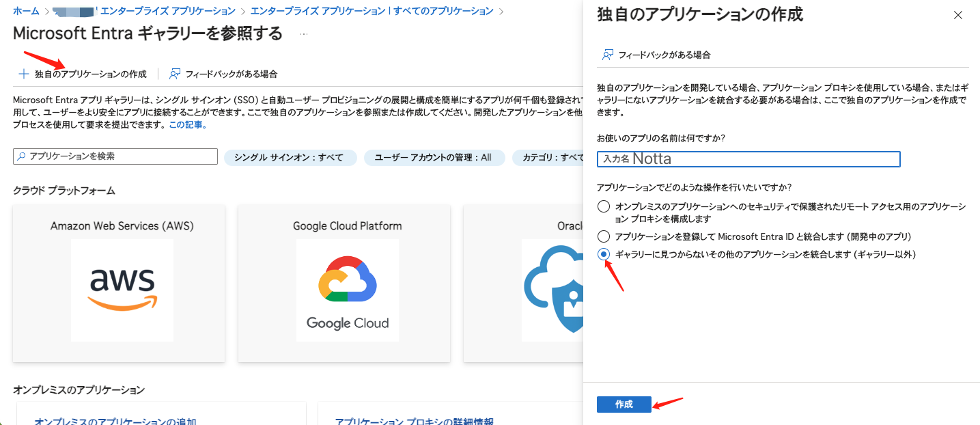Open the アプリケーション プロキシの詳細情報 link
This screenshot has width=980, height=425.
414,422
